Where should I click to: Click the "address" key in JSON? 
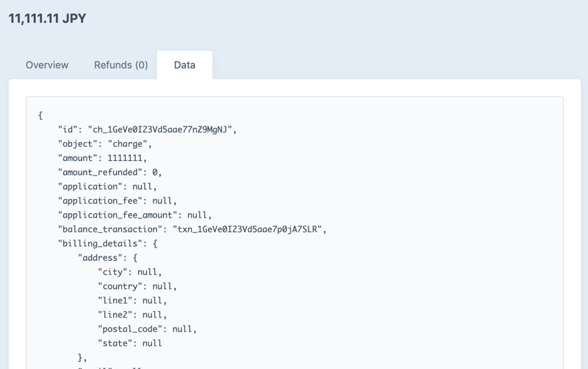[x=102, y=258]
